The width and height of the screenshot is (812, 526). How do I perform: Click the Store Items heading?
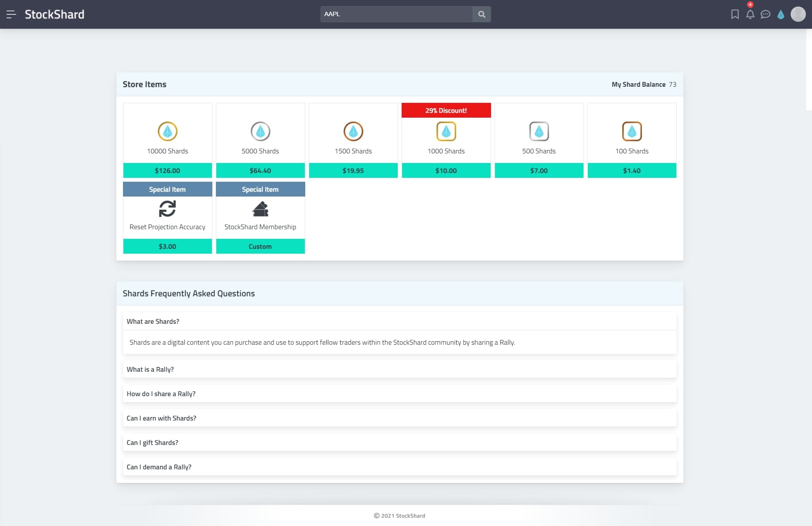(144, 85)
